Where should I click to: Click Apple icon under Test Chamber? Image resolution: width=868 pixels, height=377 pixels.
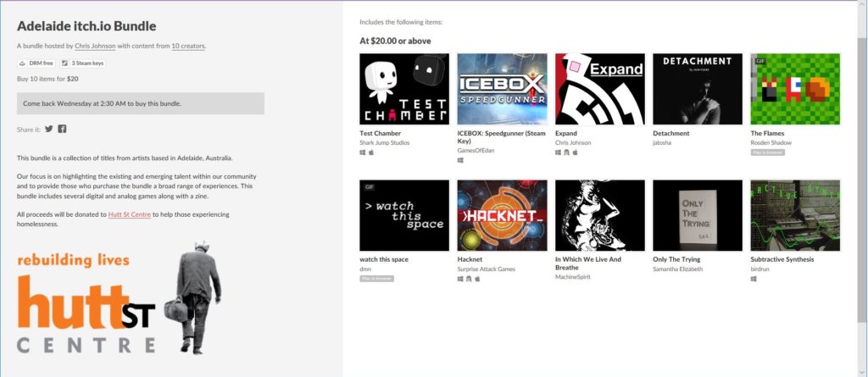371,152
